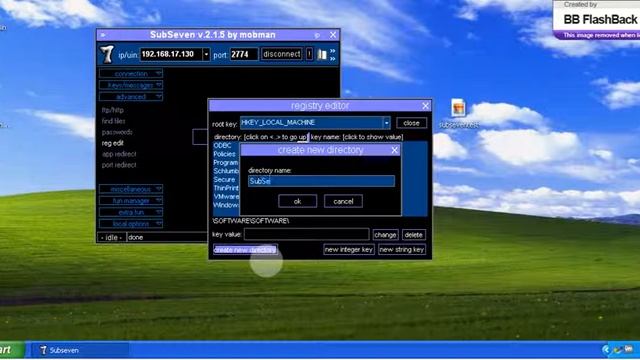Click the '- idle -' status indicator
640x360 pixels.
click(x=111, y=238)
